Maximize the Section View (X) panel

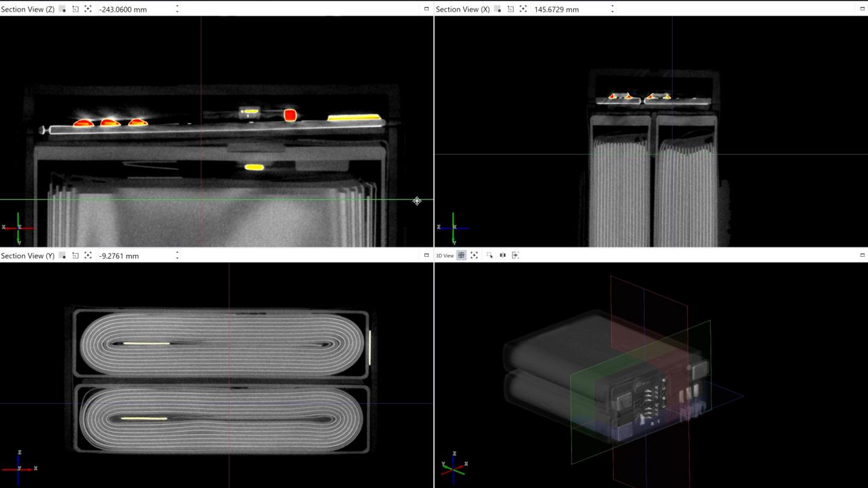coord(864,9)
